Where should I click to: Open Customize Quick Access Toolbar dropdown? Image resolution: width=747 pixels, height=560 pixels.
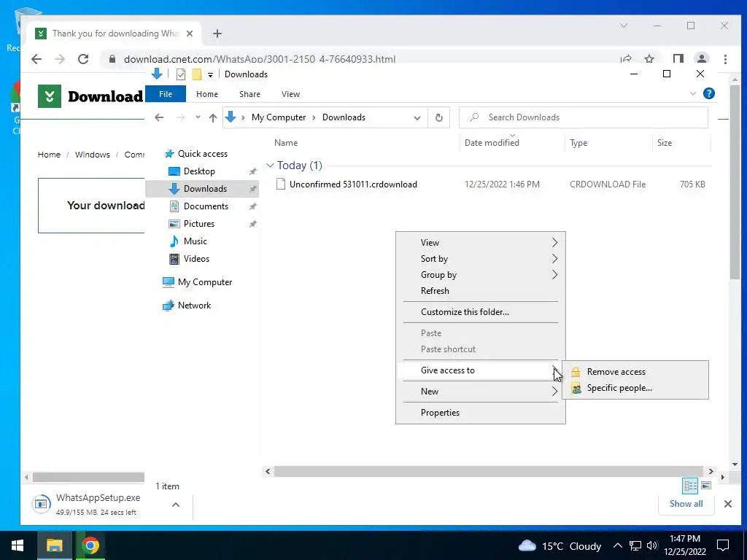(x=210, y=75)
